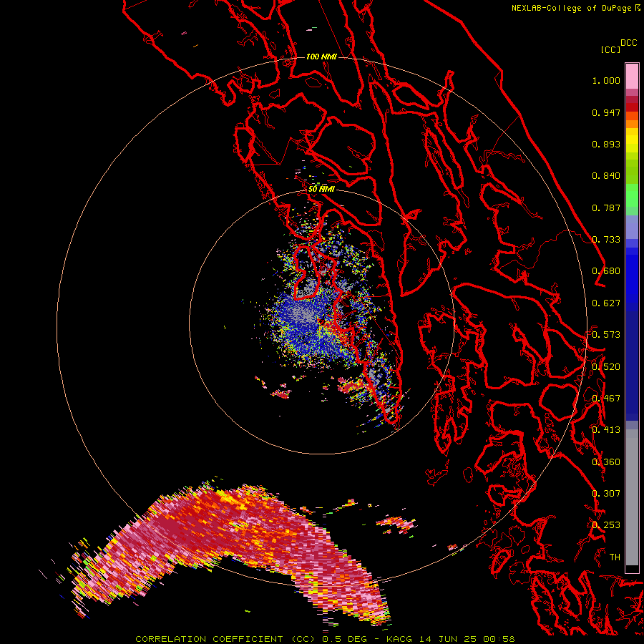The width and height of the screenshot is (644, 644).
Task: Click the "14 JUN 25" date text
Action: [x=448, y=639]
